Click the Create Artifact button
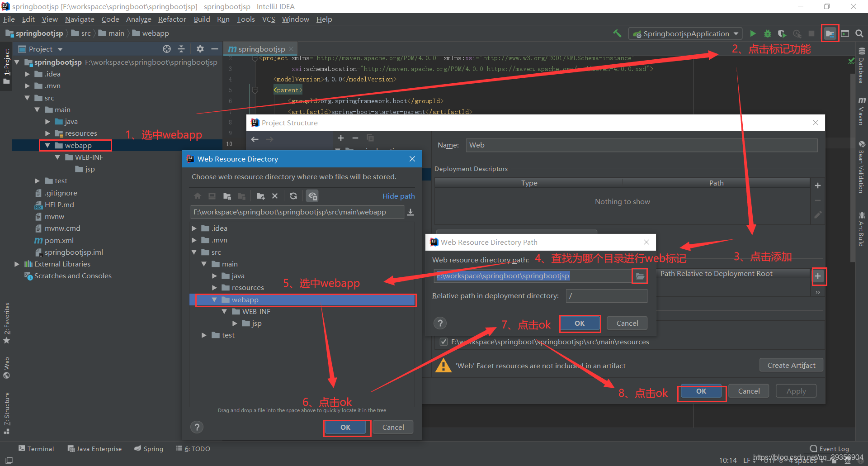 791,365
